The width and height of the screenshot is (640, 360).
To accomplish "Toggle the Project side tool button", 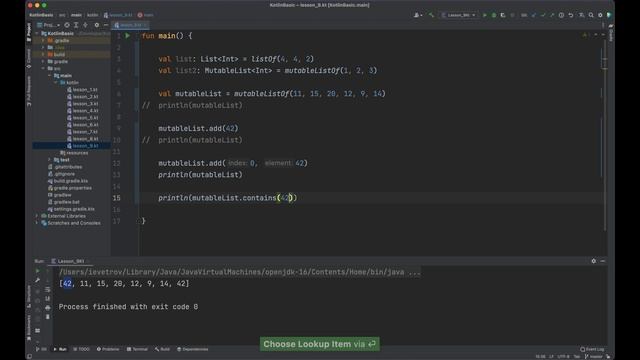I will (x=29, y=32).
